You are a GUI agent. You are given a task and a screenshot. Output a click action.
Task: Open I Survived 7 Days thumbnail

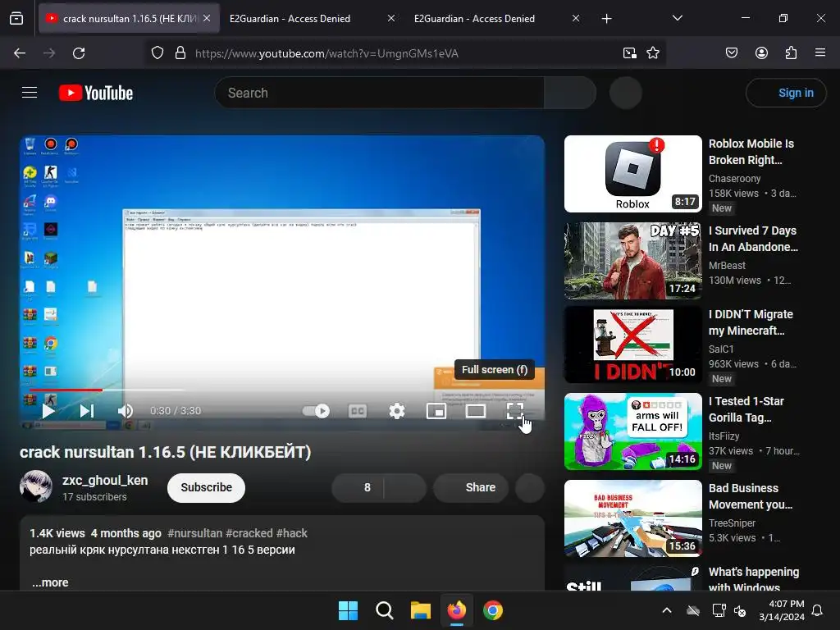point(632,260)
